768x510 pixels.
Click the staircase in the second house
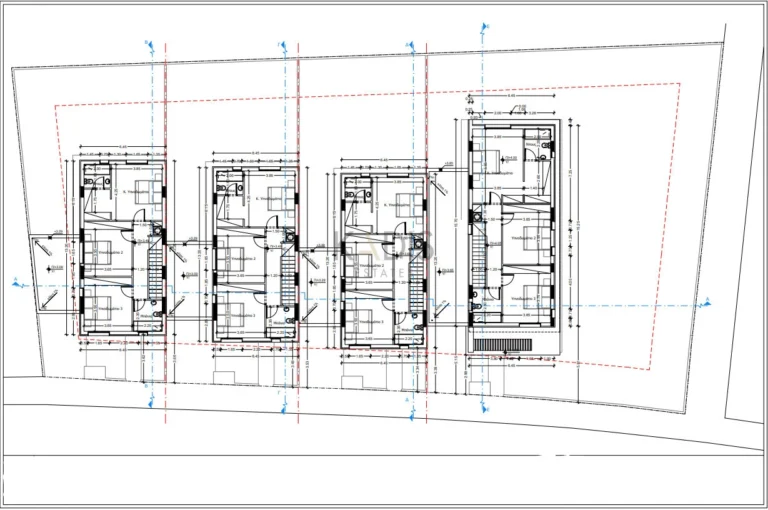coord(288,280)
